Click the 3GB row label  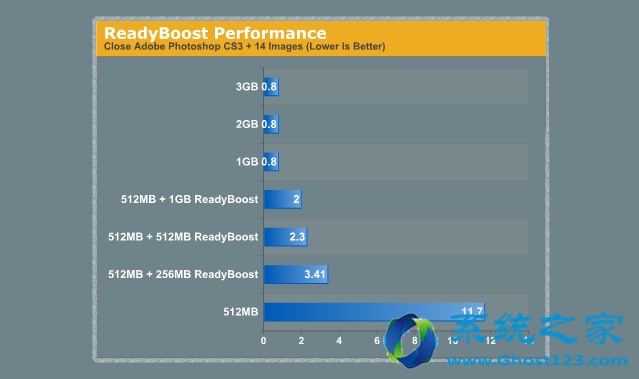[247, 87]
